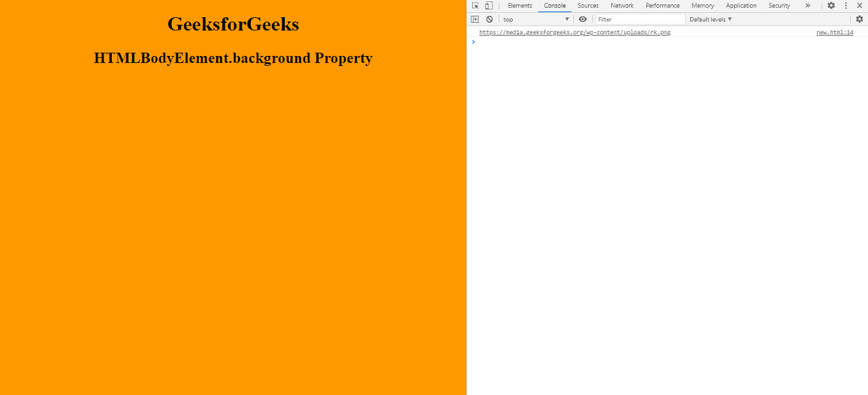Switch to the Performance tab
The height and width of the screenshot is (395, 868).
[x=663, y=6]
